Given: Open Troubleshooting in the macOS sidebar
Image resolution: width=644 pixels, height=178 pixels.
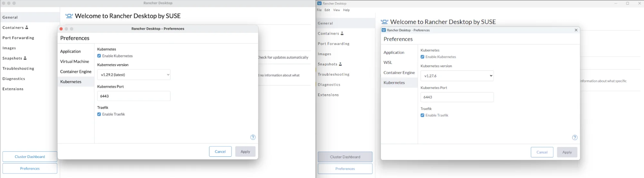Looking at the screenshot, I should click(30, 68).
